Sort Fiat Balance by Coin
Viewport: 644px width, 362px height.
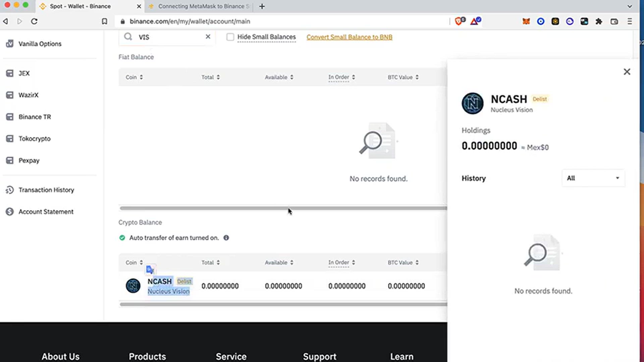click(134, 77)
